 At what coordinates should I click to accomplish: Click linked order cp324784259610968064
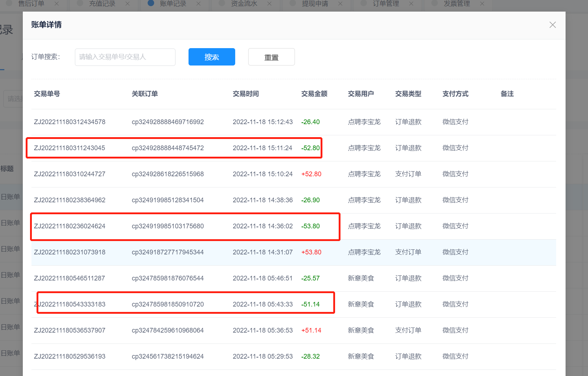[x=168, y=330]
